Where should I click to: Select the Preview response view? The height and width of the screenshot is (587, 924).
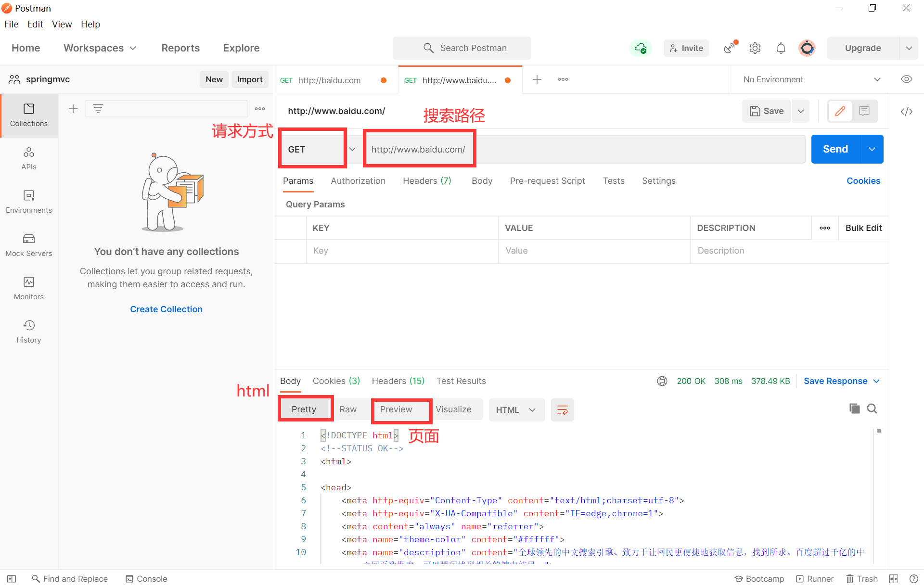[396, 409]
